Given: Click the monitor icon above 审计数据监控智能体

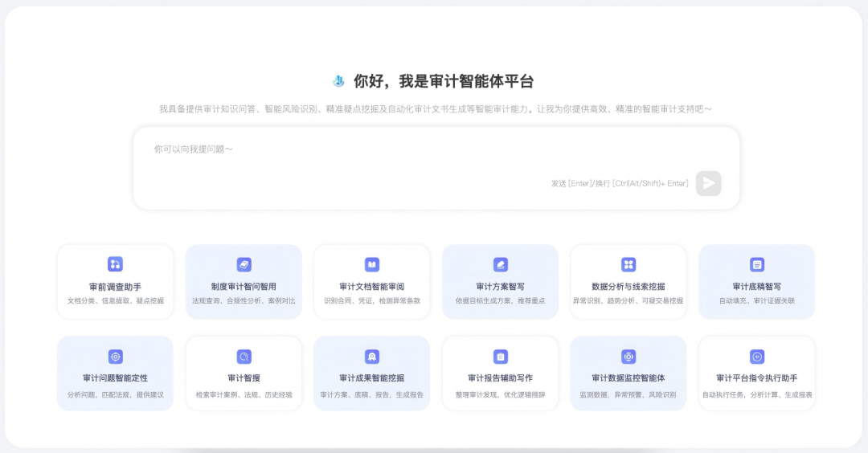Looking at the screenshot, I should 628,357.
